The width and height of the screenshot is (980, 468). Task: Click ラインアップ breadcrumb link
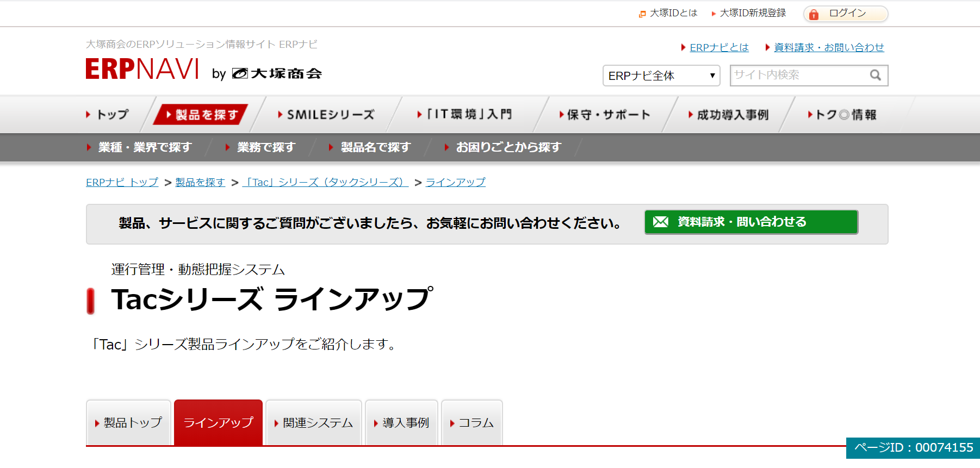click(456, 182)
